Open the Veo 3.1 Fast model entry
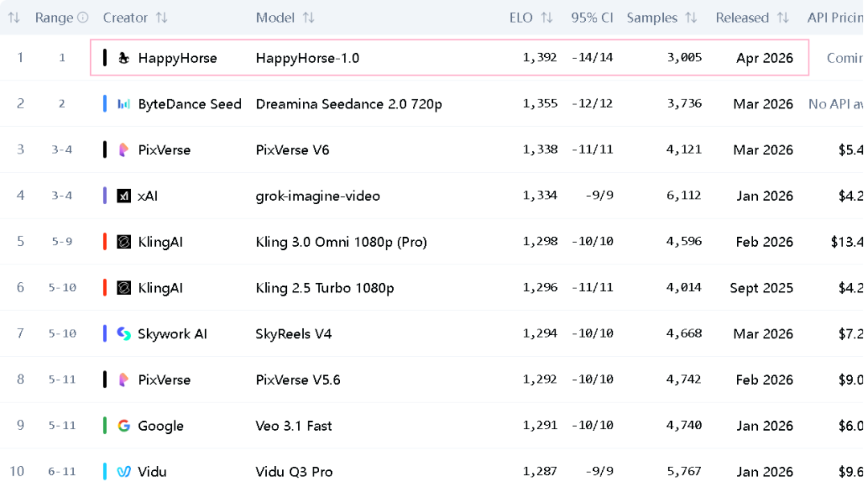The height and width of the screenshot is (487, 868). click(x=293, y=425)
